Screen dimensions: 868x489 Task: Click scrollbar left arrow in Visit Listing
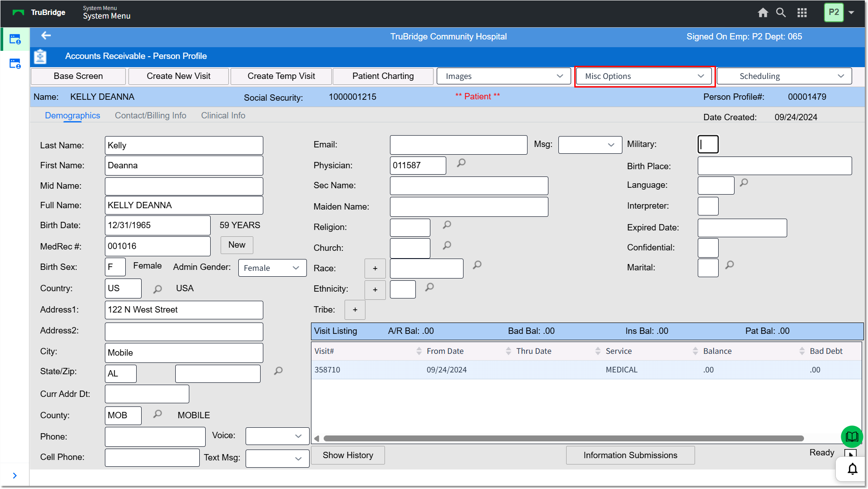(316, 438)
